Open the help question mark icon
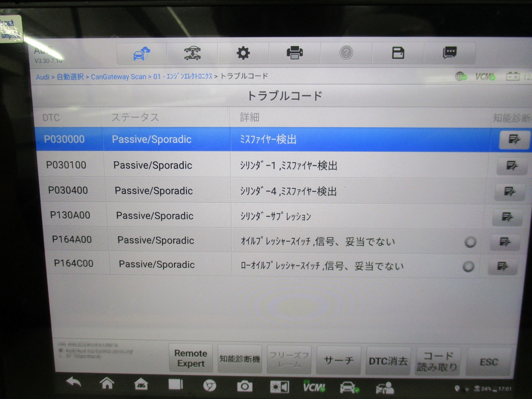Image resolution: width=532 pixels, height=399 pixels. [x=346, y=53]
